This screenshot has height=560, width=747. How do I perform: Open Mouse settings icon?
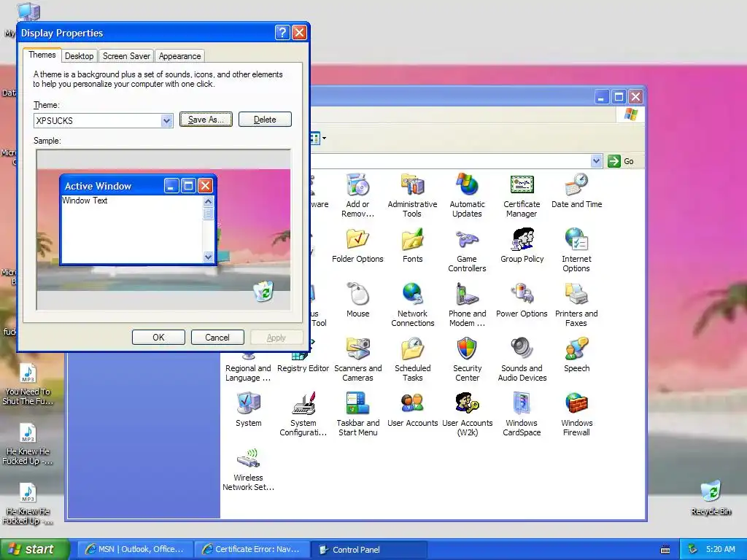coord(357,300)
